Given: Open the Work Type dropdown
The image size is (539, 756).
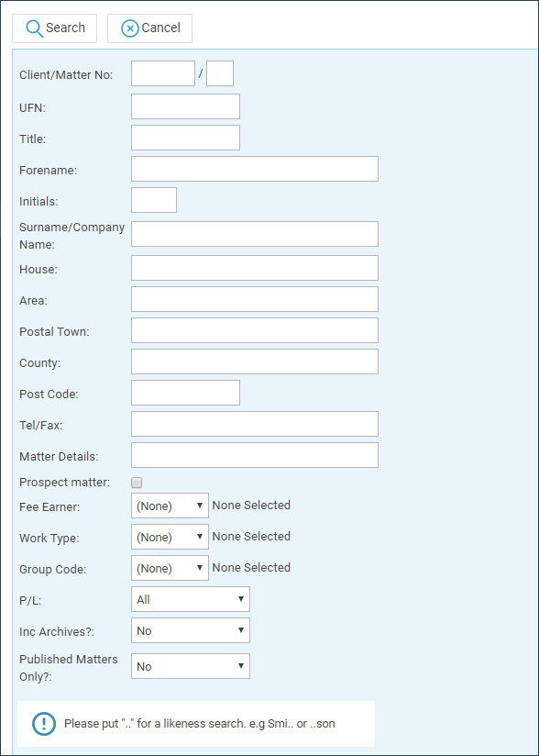Looking at the screenshot, I should [170, 537].
